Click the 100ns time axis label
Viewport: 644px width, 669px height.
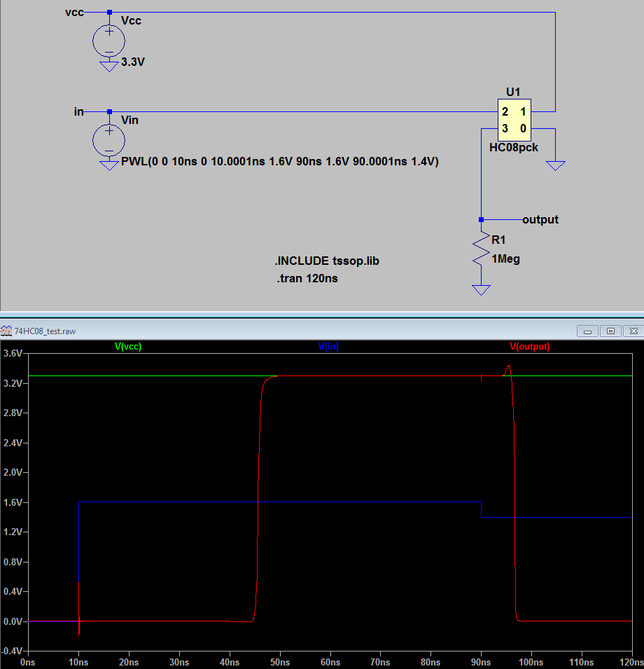[531, 663]
